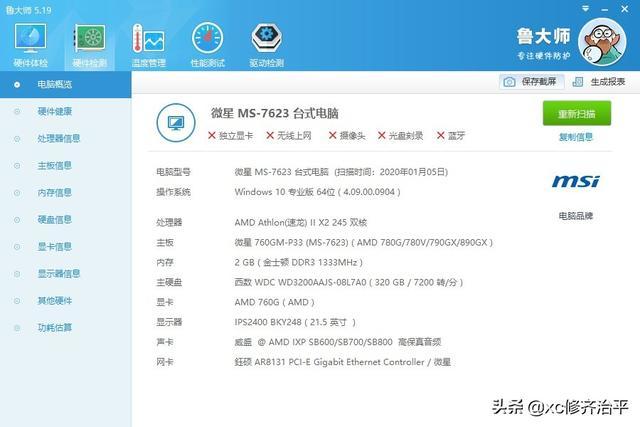Click the report icon for 生成报表
Viewport: 640px width, 427px height.
578,82
